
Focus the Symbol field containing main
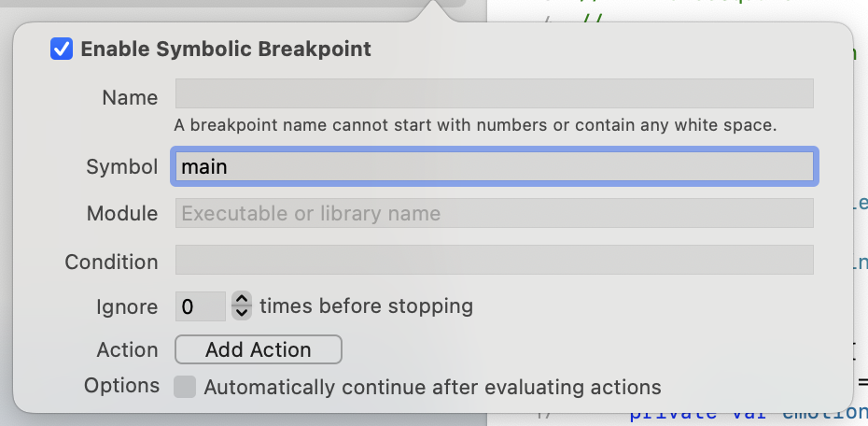pos(494,167)
